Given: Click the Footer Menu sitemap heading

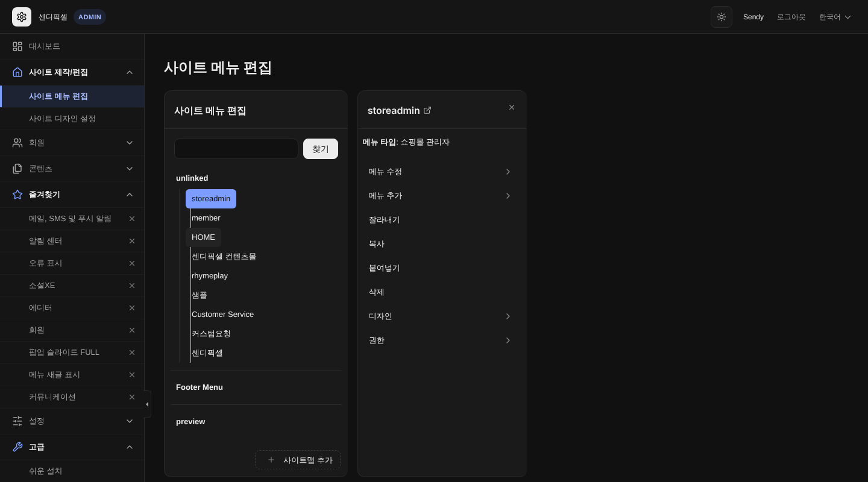Looking at the screenshot, I should click(200, 387).
